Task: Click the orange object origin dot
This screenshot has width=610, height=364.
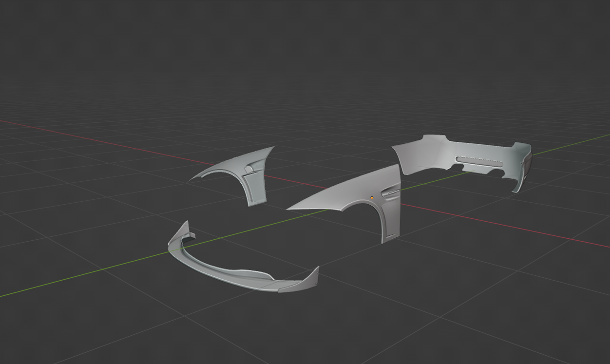Action: pos(372,198)
